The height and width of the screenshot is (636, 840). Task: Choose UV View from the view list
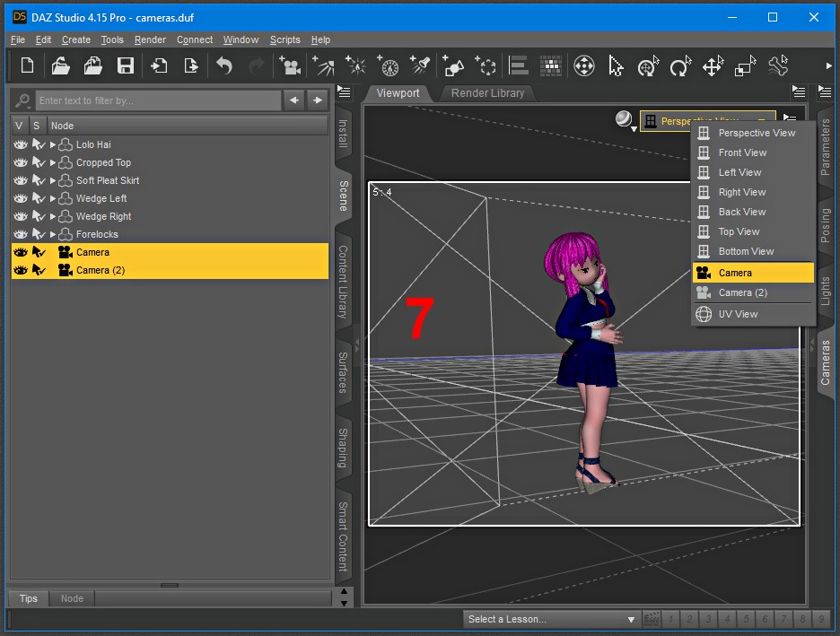(753, 314)
